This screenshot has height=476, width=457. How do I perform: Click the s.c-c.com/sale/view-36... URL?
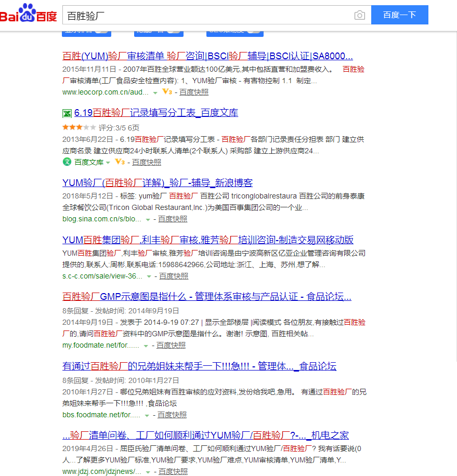coord(102,276)
